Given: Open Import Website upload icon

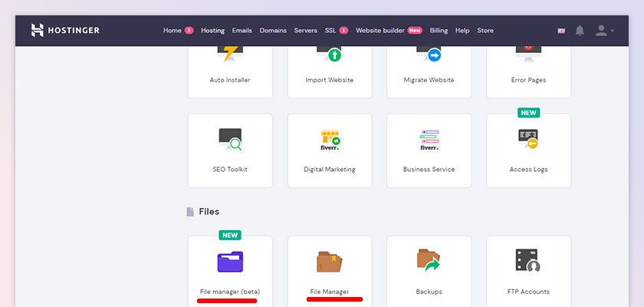Looking at the screenshot, I should click(330, 54).
